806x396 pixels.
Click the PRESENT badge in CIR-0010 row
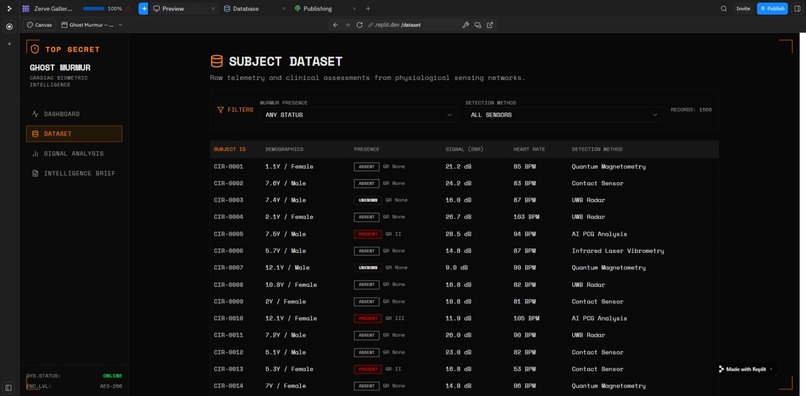[x=368, y=318]
